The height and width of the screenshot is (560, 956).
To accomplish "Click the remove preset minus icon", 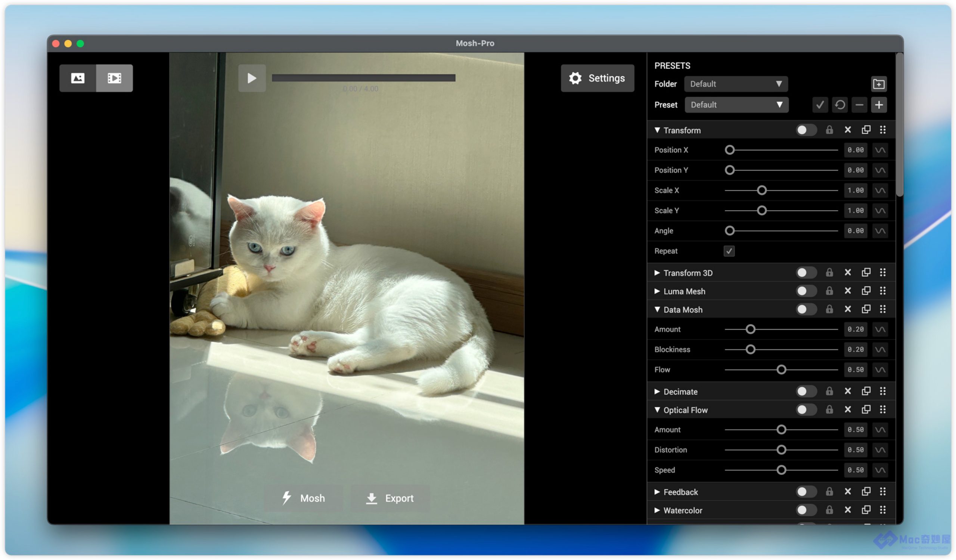I will 859,105.
